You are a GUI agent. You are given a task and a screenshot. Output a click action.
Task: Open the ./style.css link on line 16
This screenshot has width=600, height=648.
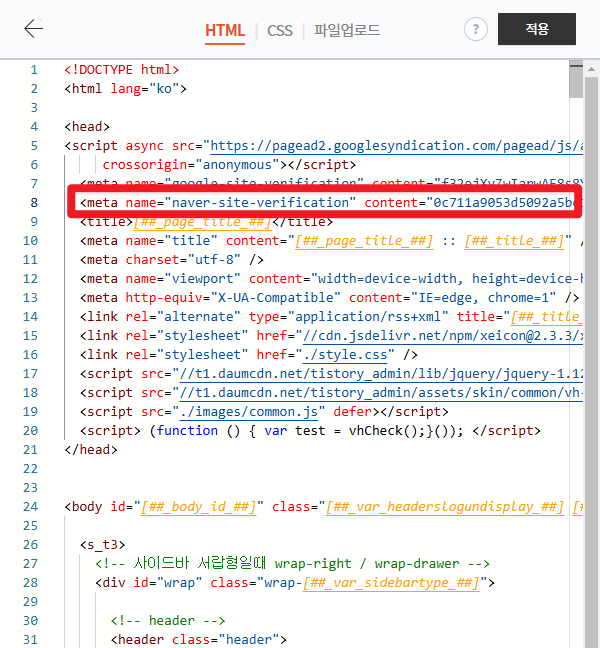click(x=345, y=355)
